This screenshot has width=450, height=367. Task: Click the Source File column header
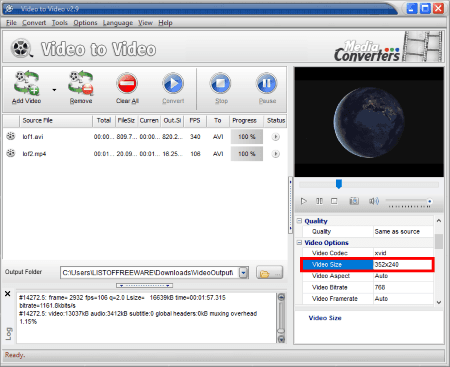pos(56,121)
